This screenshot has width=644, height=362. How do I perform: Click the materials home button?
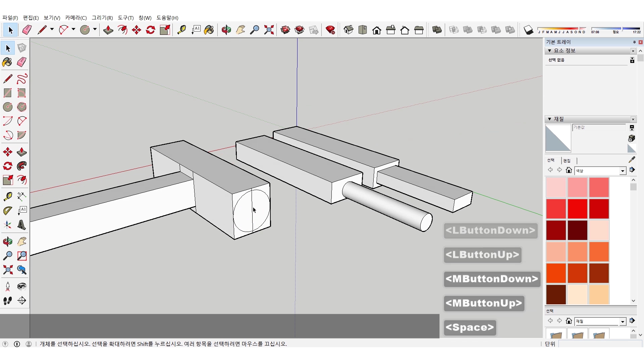click(x=569, y=170)
